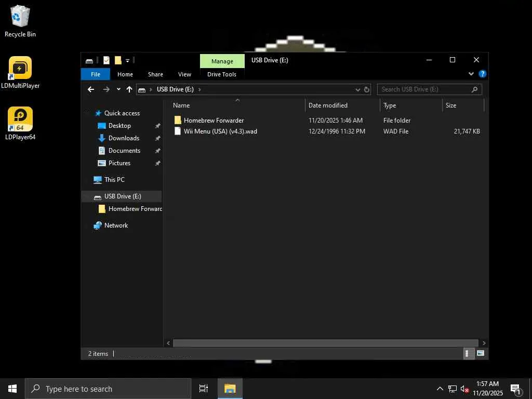Viewport: 532px width, 399px height.
Task: Open Customize Quick Access Toolbar dropdown
Action: point(128,61)
